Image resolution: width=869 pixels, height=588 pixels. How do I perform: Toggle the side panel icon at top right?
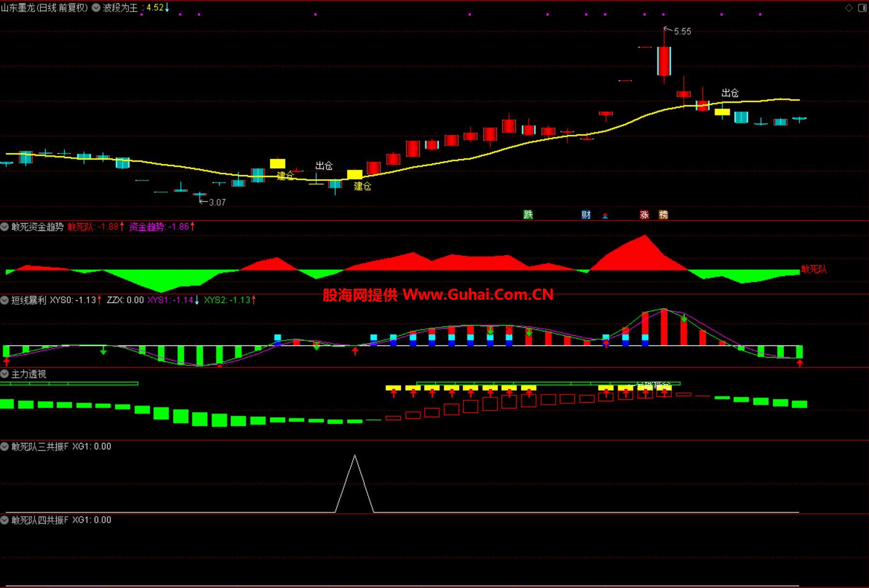pyautogui.click(x=861, y=8)
